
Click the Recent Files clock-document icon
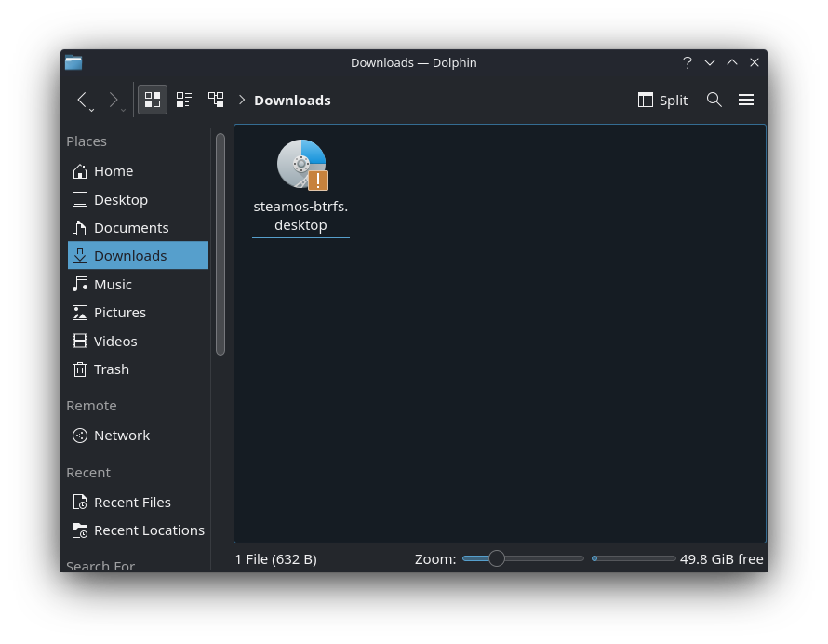[80, 502]
